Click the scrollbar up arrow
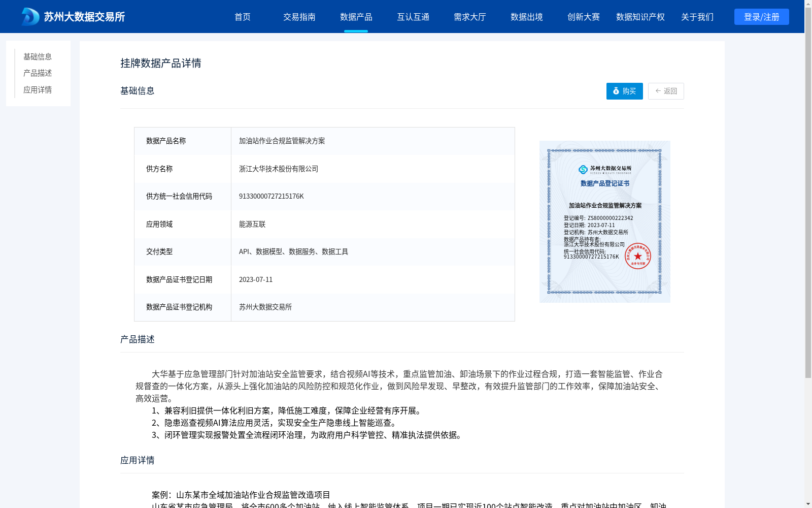Viewport: 812px width, 508px height. coord(808,4)
